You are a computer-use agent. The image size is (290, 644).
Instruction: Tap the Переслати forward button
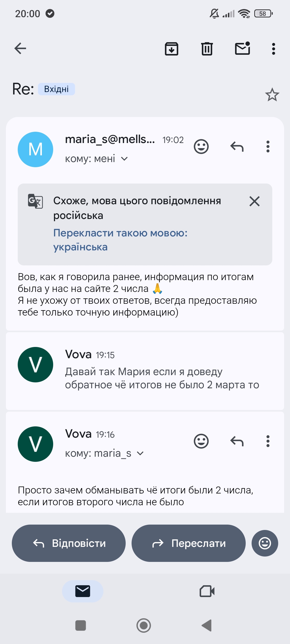click(x=189, y=543)
